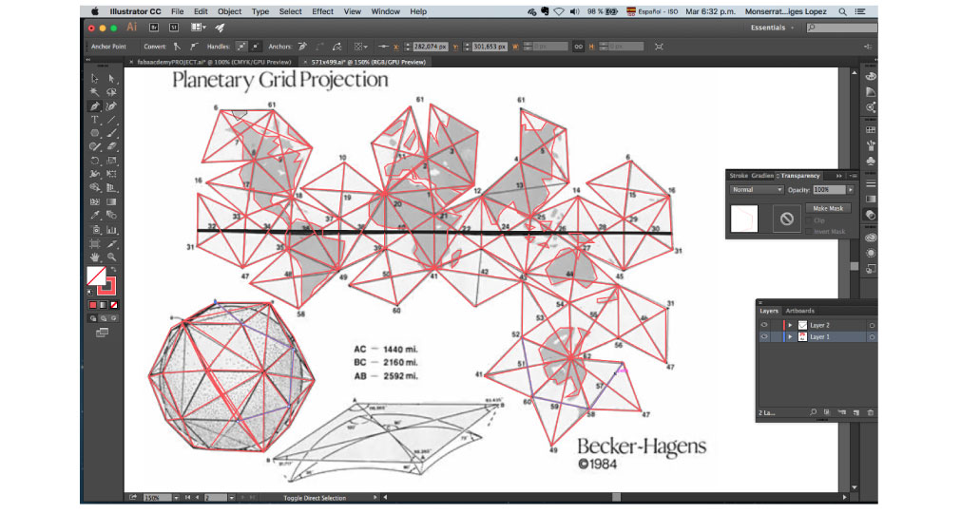Image resolution: width=980 pixels, height=514 pixels.
Task: Toggle the Clip checkbox
Action: pos(809,220)
